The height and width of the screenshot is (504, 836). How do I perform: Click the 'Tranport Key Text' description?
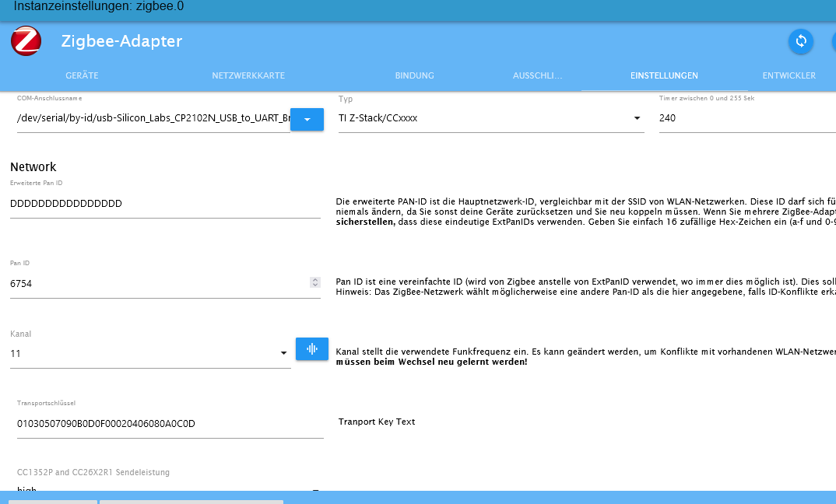pos(377,422)
